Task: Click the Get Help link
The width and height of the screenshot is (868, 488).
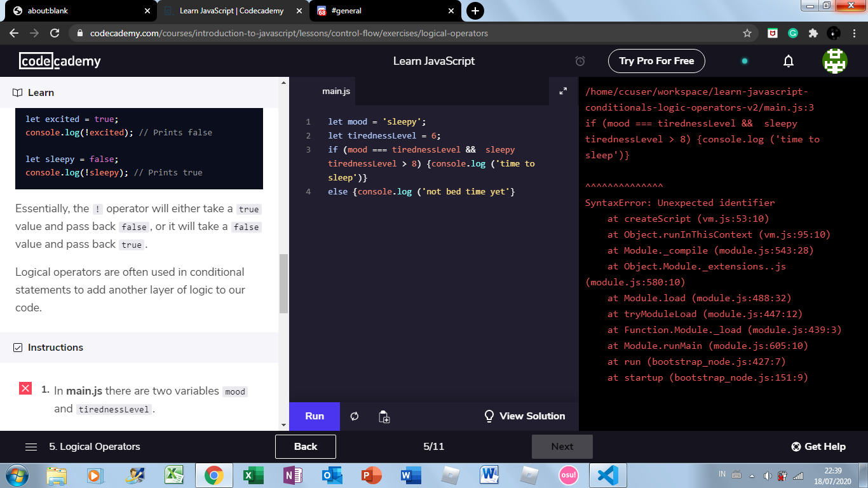Action: (x=818, y=447)
